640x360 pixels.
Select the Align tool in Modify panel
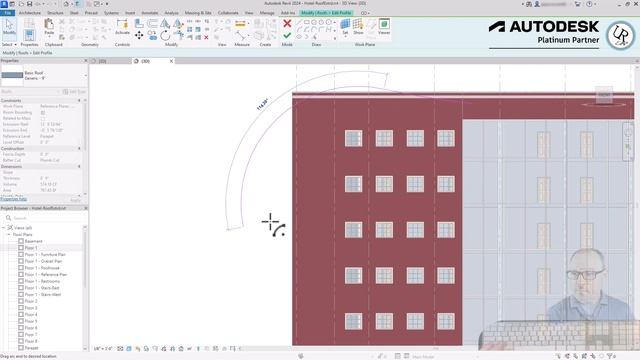(x=139, y=24)
